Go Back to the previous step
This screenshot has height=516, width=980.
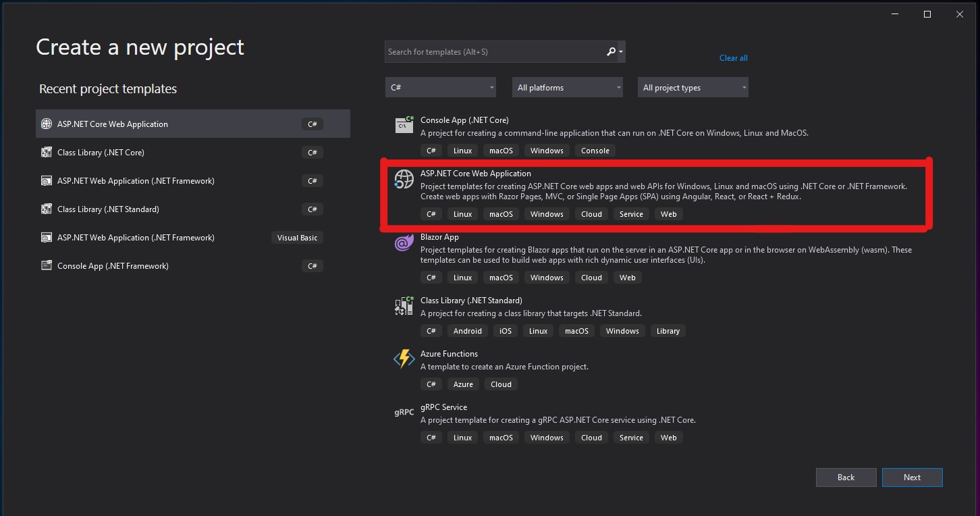846,478
